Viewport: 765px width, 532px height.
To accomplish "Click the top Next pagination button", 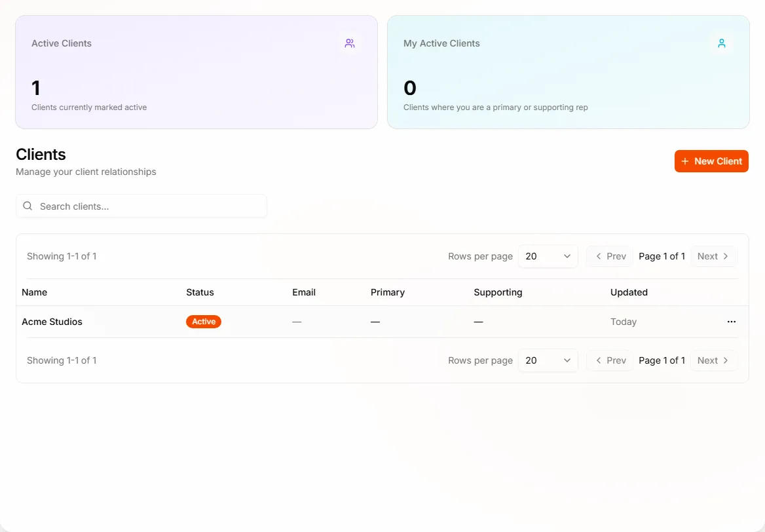I will coord(713,256).
